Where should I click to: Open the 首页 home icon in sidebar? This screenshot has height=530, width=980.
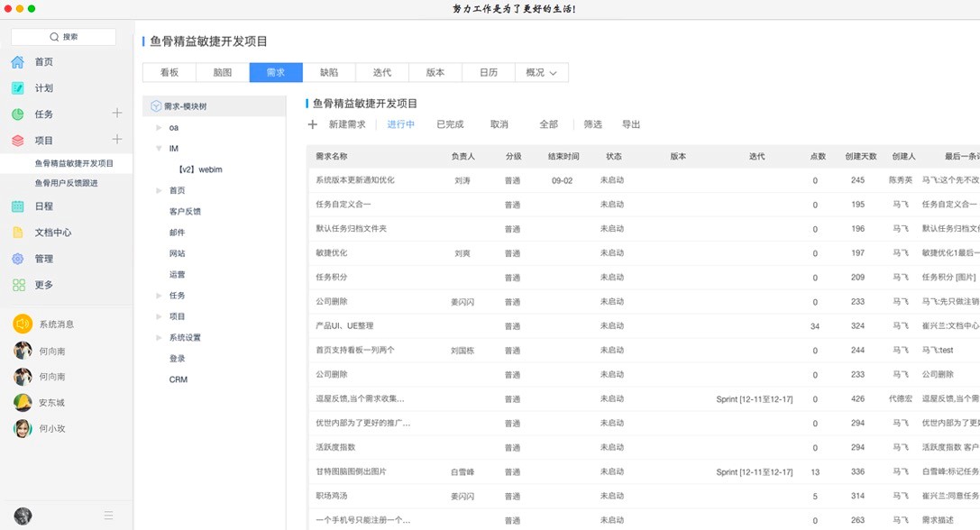click(x=18, y=62)
